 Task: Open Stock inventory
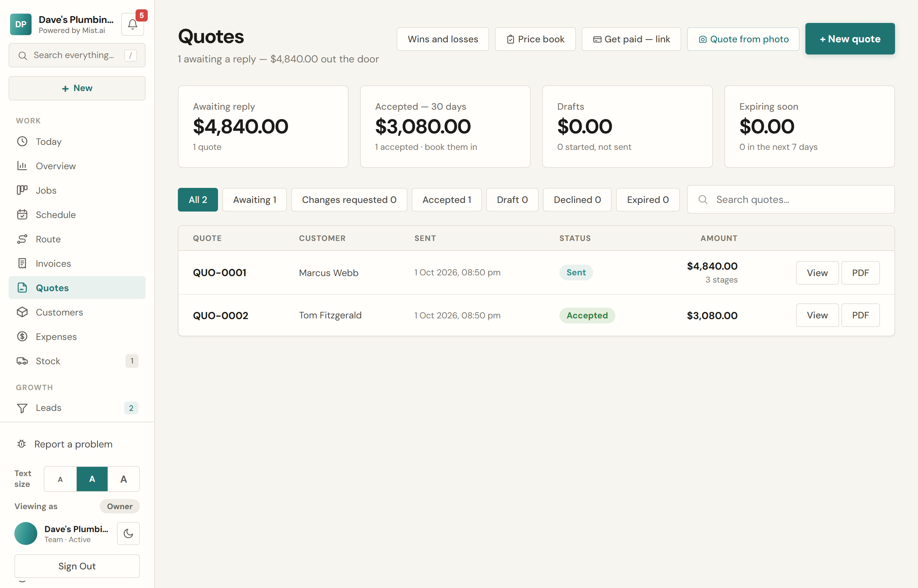(77, 361)
